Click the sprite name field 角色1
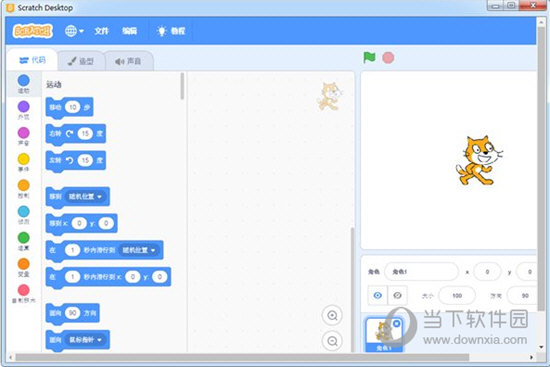 point(421,272)
